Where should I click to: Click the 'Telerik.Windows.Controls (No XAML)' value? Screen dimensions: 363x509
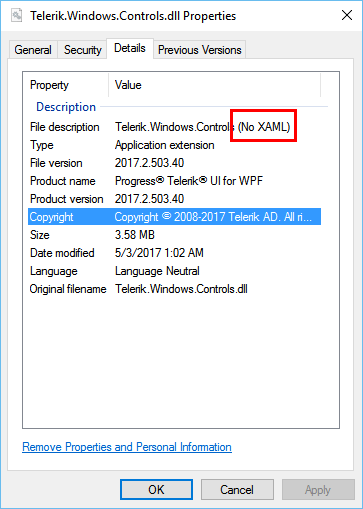pyautogui.click(x=203, y=127)
